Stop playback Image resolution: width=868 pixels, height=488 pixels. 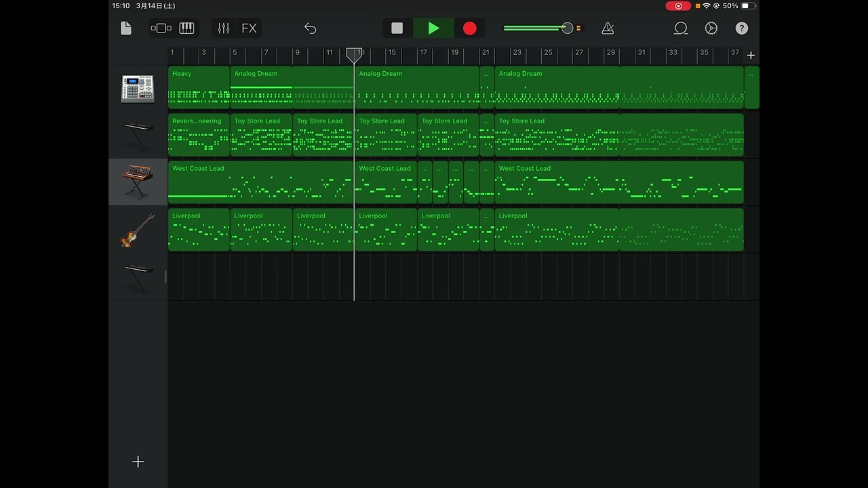click(397, 28)
